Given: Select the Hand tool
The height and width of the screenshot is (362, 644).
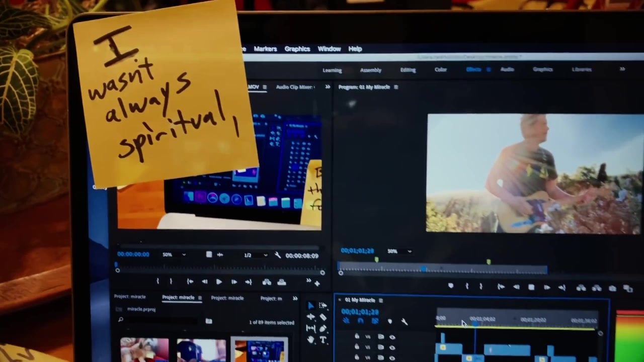Looking at the screenshot, I should click(x=310, y=340).
